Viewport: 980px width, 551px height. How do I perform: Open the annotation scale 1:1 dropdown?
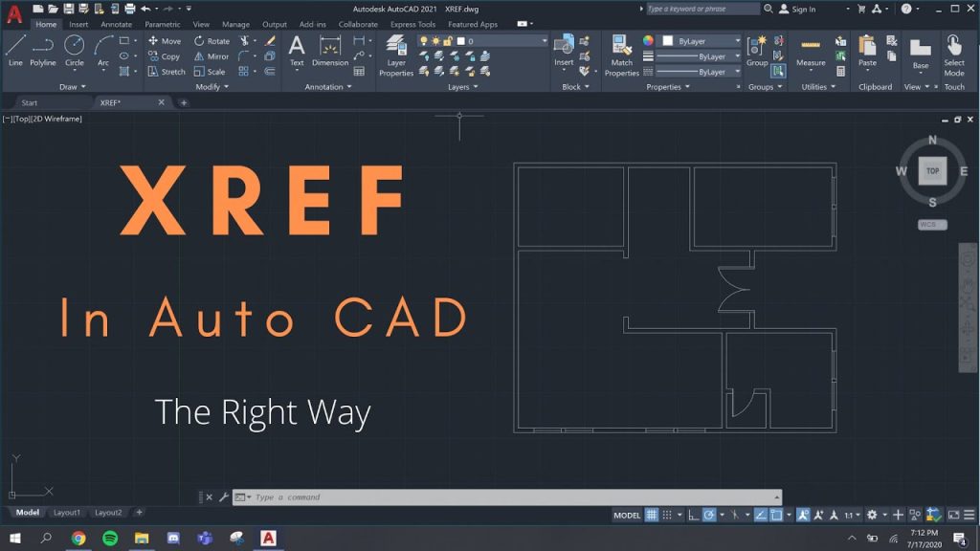[852, 515]
